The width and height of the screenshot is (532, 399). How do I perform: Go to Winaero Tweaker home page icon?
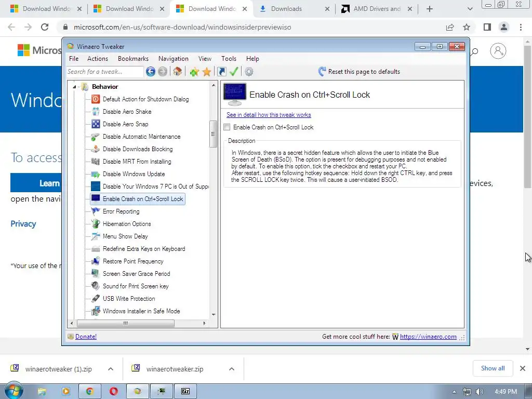click(177, 72)
